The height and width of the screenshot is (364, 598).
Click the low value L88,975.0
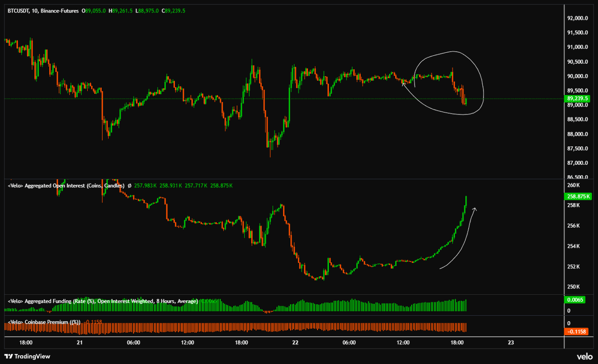pyautogui.click(x=147, y=10)
